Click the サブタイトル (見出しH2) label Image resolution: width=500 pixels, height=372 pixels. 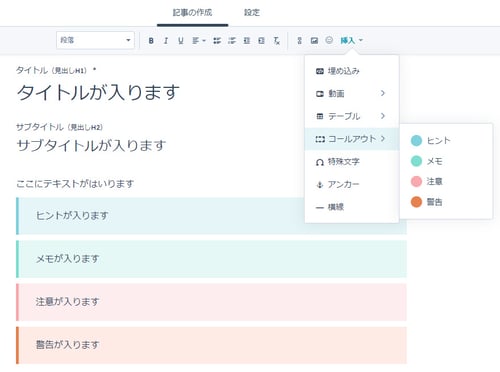click(59, 127)
